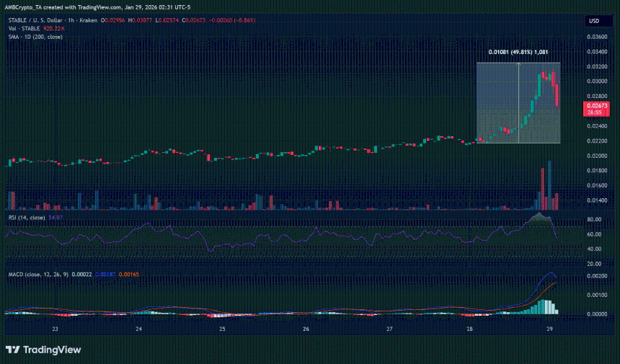Click the TradingView logo icon
The width and height of the screenshot is (620, 364).
point(13,350)
